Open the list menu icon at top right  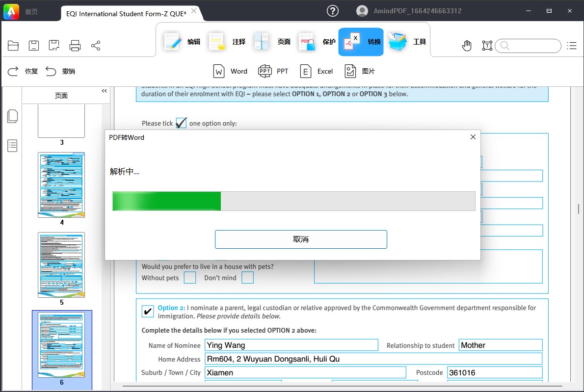point(572,46)
